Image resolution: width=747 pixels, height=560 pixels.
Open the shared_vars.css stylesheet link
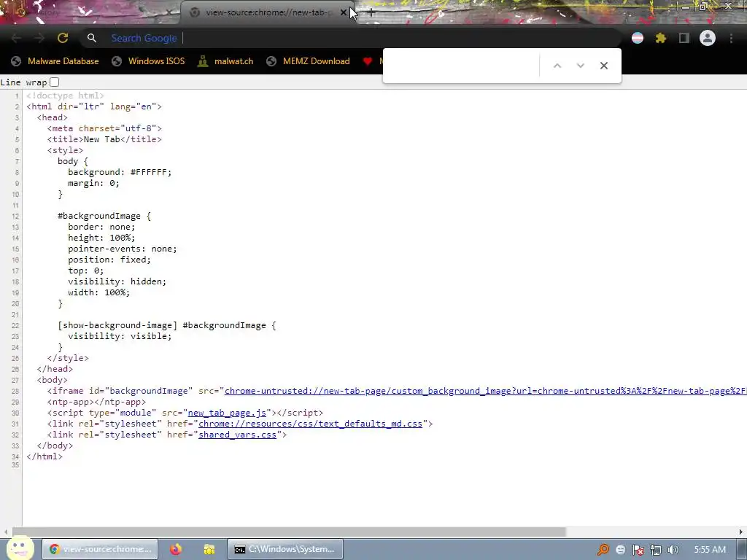(237, 435)
